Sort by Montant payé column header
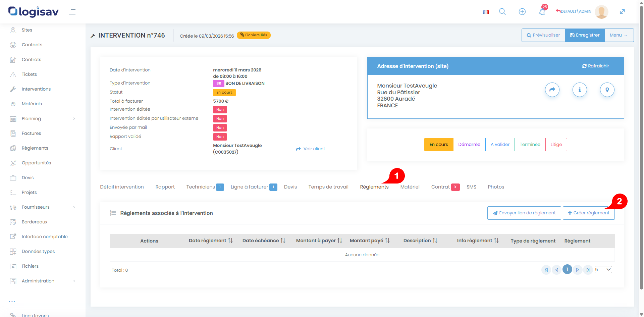The height and width of the screenshot is (317, 644). (369, 241)
